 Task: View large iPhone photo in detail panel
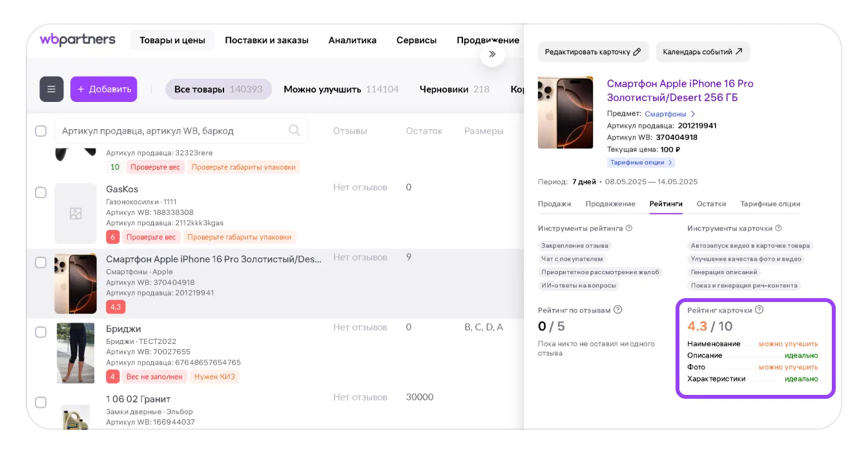point(565,113)
